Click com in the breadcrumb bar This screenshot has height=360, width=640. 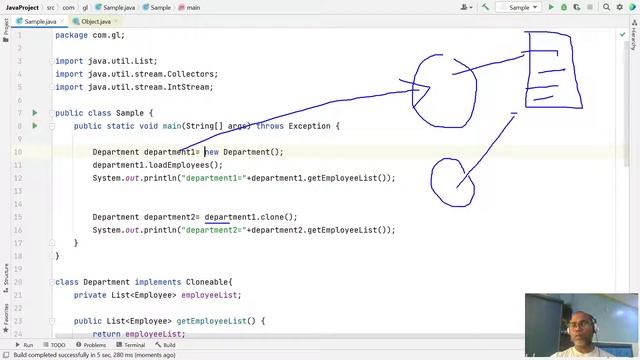pyautogui.click(x=69, y=7)
